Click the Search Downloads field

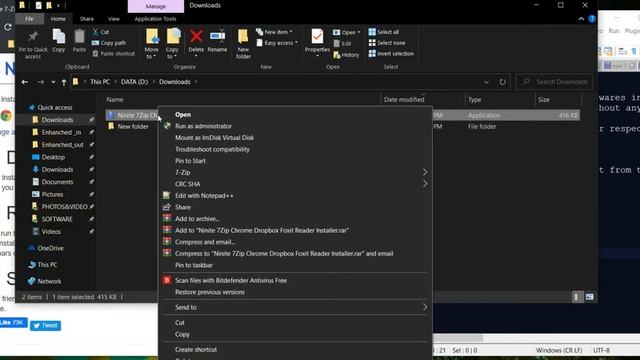555,82
